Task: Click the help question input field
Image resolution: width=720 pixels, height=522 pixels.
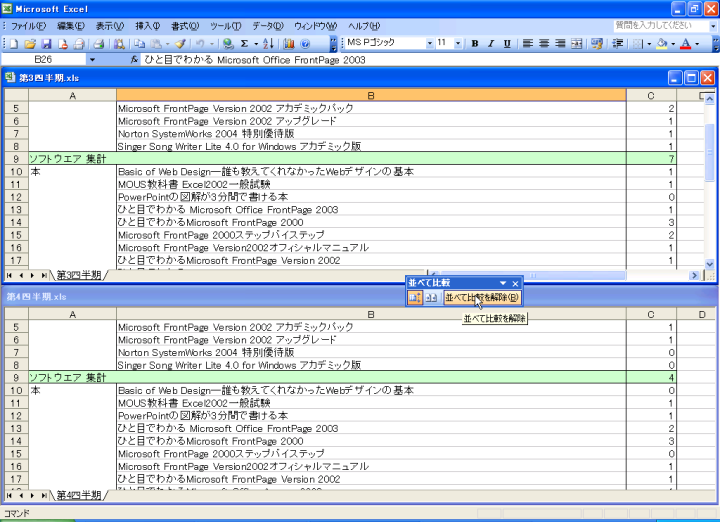Action: (x=660, y=26)
